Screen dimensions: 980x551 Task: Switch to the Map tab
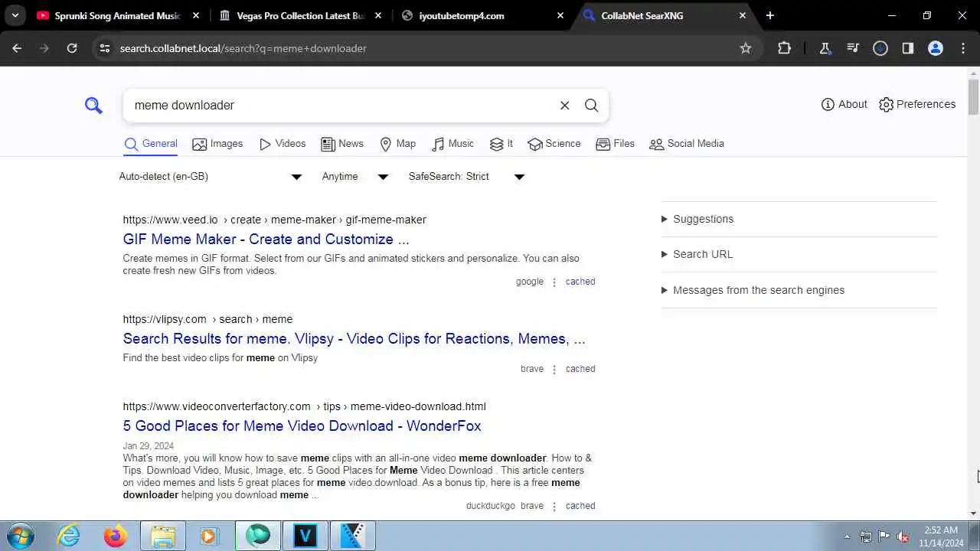click(398, 144)
